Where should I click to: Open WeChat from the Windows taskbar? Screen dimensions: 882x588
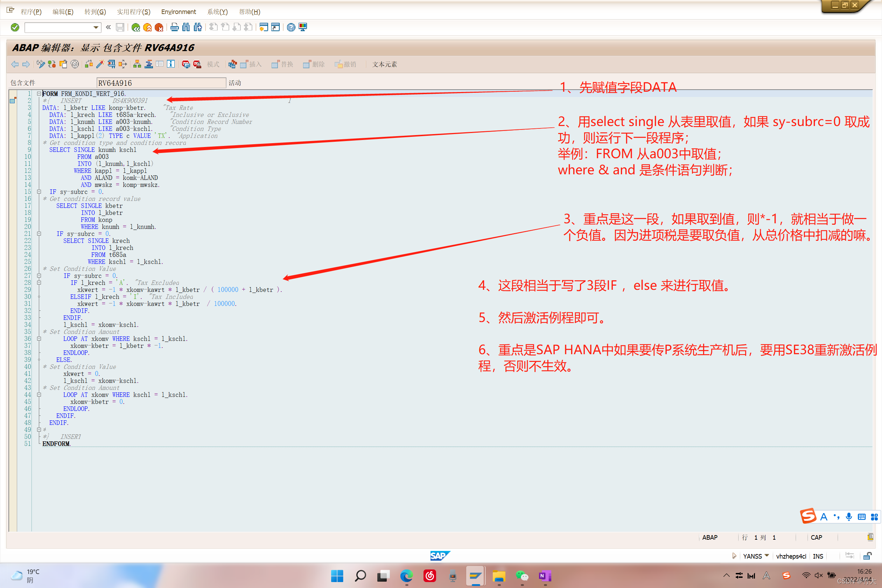coord(521,576)
